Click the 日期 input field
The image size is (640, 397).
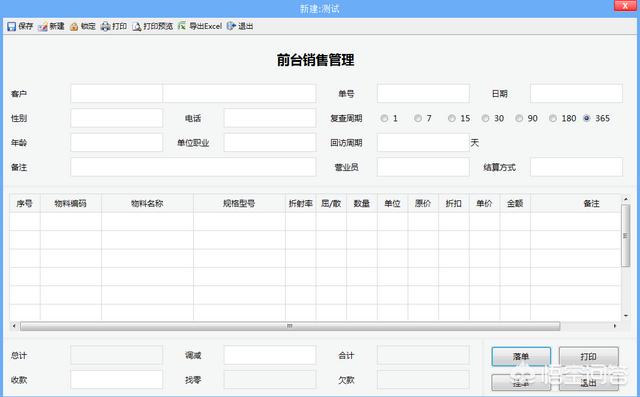pos(576,94)
